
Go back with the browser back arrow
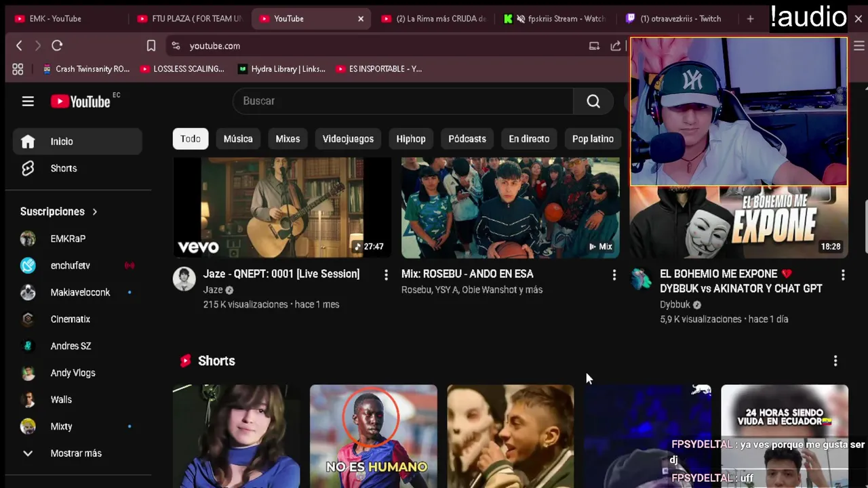tap(19, 45)
